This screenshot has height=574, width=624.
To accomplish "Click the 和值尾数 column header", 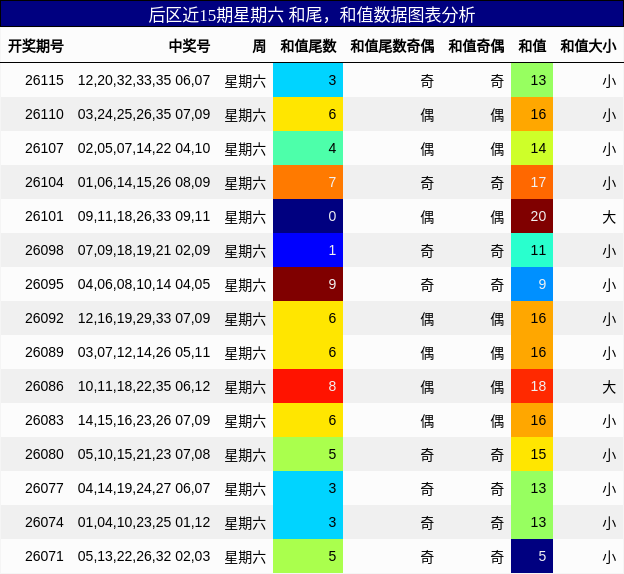I will (308, 46).
